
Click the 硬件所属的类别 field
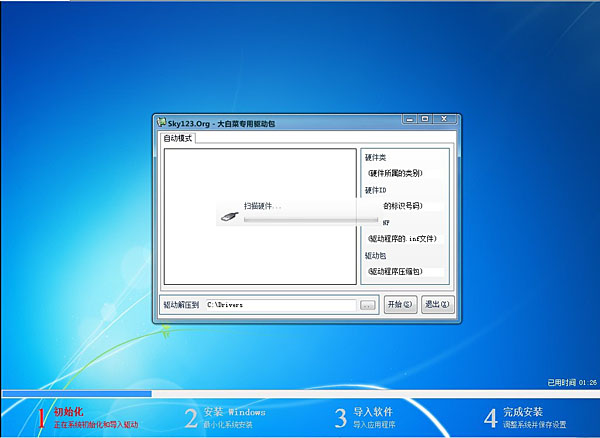[402, 173]
